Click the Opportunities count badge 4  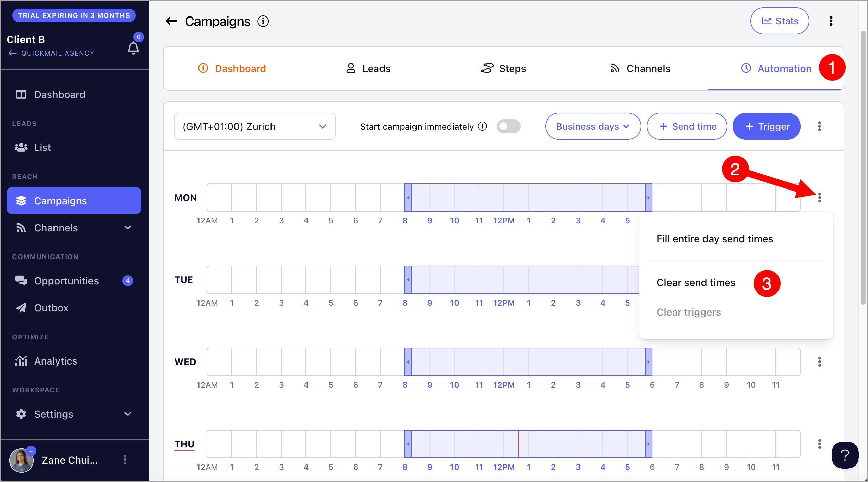(128, 281)
